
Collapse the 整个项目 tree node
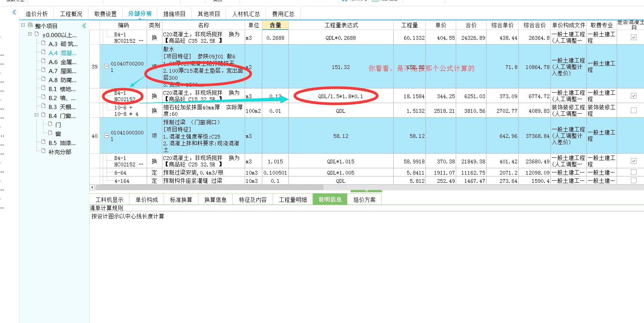tap(23, 25)
